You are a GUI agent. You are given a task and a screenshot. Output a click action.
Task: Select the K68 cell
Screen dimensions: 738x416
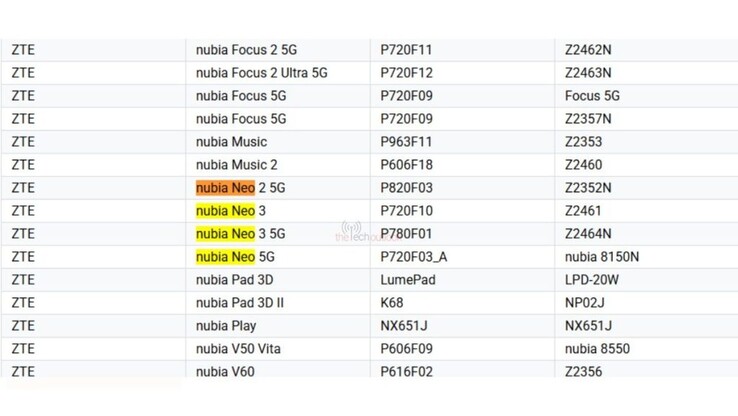(x=392, y=303)
